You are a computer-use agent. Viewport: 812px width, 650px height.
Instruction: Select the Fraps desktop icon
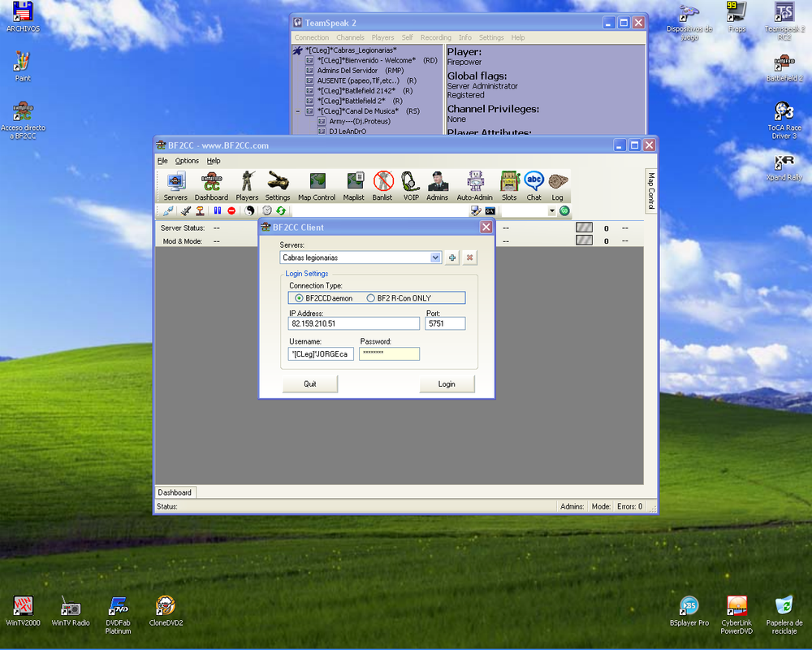coord(737,17)
